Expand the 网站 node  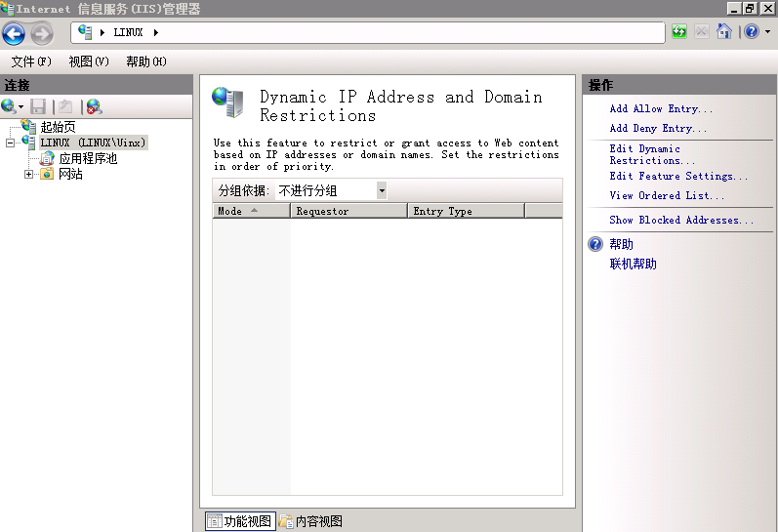28,174
